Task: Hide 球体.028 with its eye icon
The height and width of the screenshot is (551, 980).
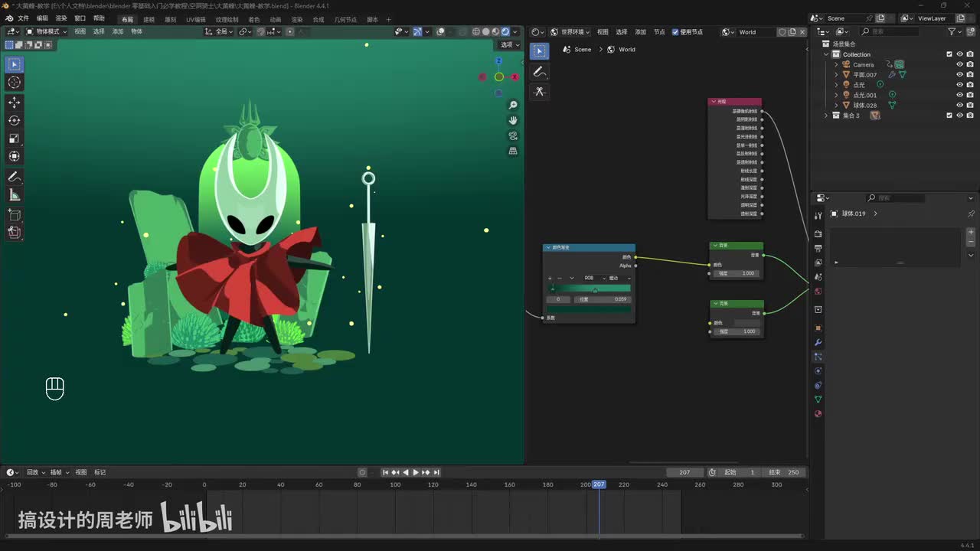Action: pos(959,105)
